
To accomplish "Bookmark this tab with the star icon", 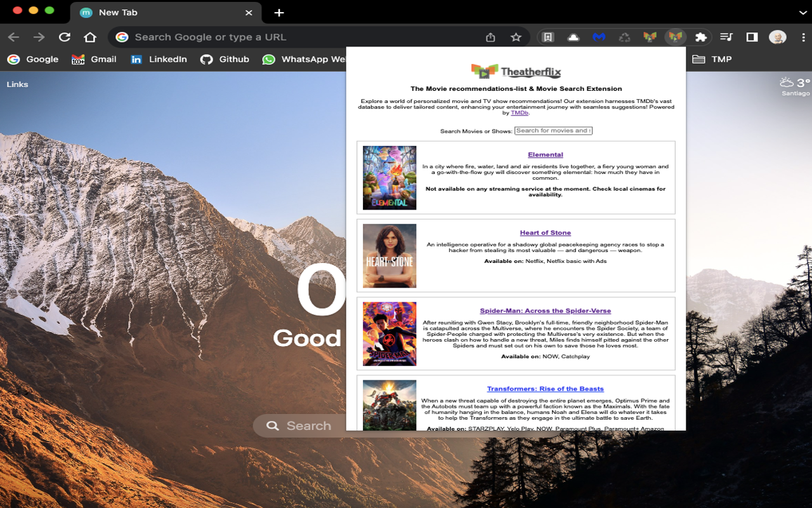I will pyautogui.click(x=516, y=37).
